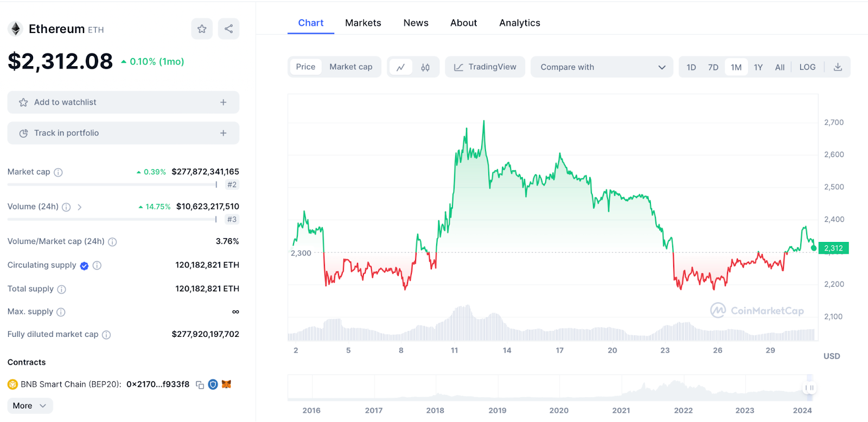Add the contract to MetaMask via fox icon
868x422 pixels.
tap(226, 384)
